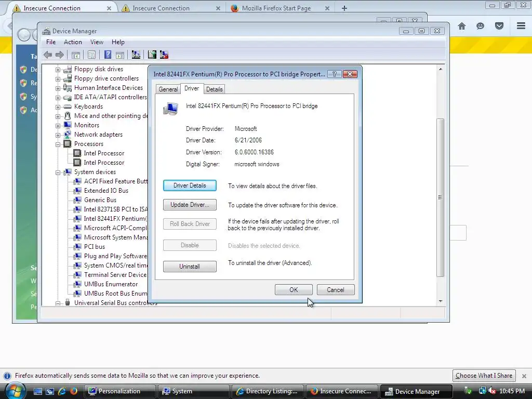Select the PCI bus tree item
The image size is (532, 399).
tap(95, 247)
